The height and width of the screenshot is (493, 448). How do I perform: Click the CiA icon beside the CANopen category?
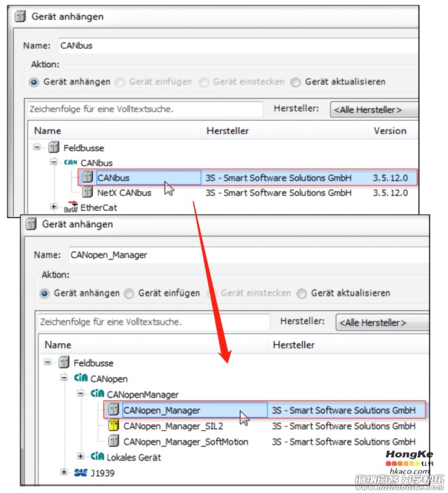coord(81,378)
